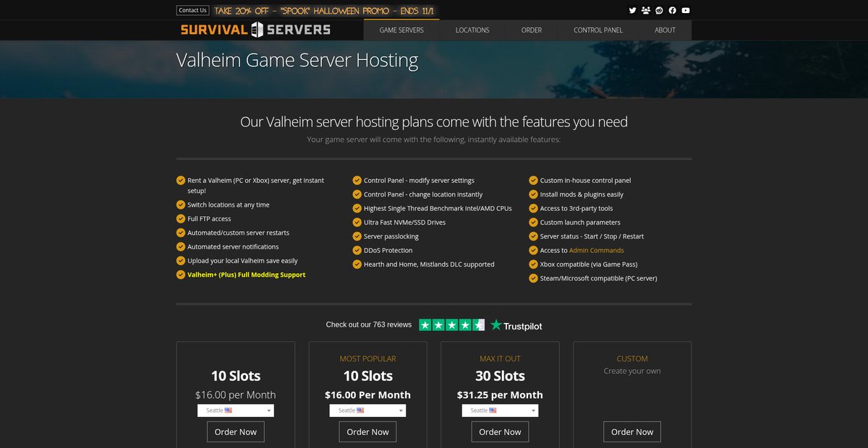Click checkmark beside Control Panel - modify server settings

click(x=357, y=181)
